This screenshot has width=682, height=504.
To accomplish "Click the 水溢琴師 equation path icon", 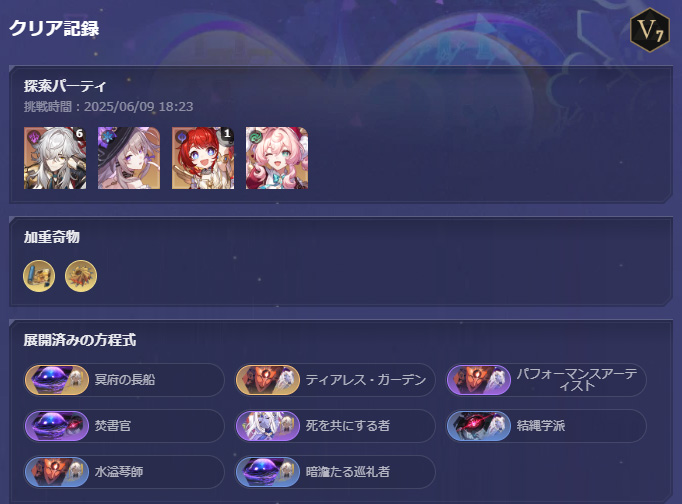I will point(57,472).
